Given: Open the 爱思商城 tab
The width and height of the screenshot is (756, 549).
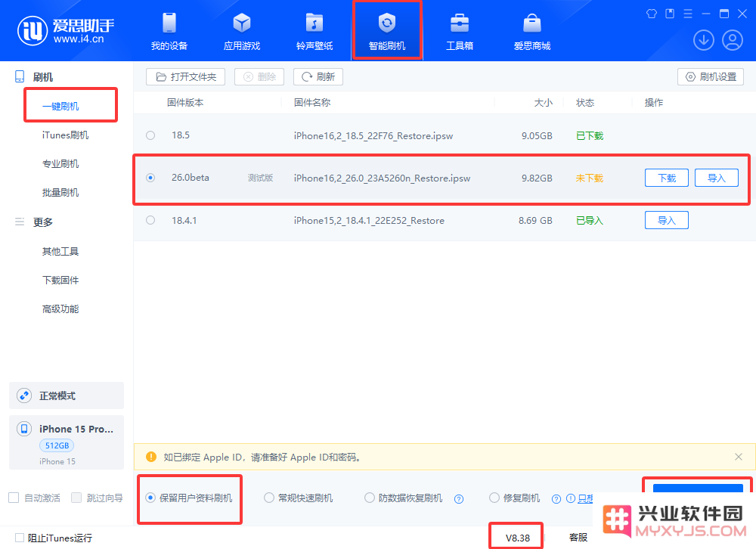Looking at the screenshot, I should tap(532, 32).
